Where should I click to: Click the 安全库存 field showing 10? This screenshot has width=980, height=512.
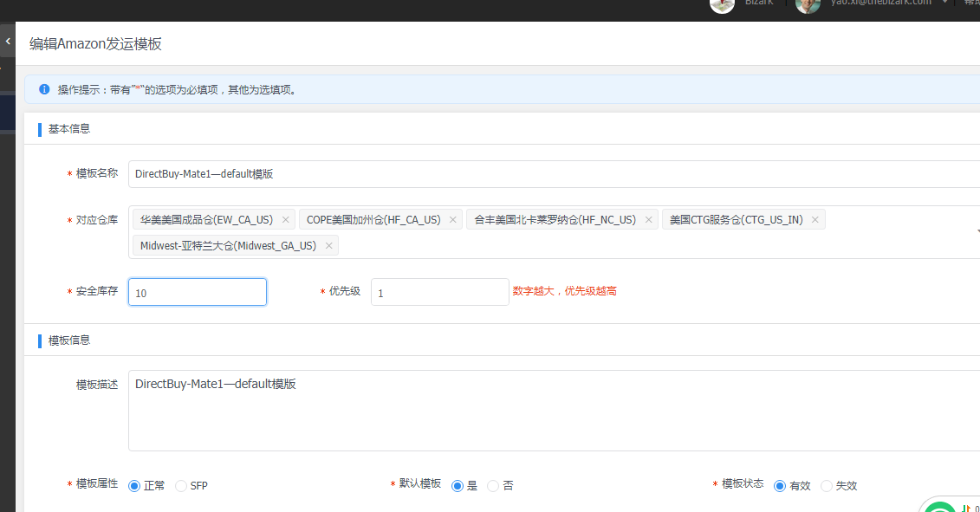tap(198, 292)
